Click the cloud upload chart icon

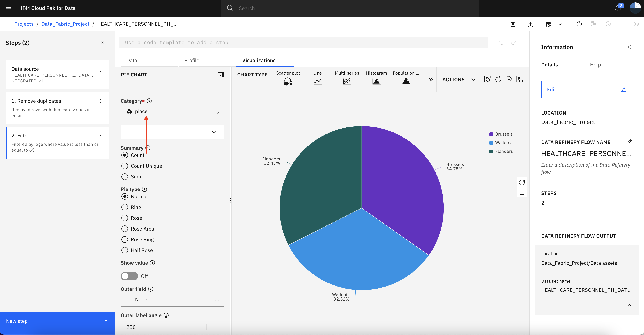[509, 79]
